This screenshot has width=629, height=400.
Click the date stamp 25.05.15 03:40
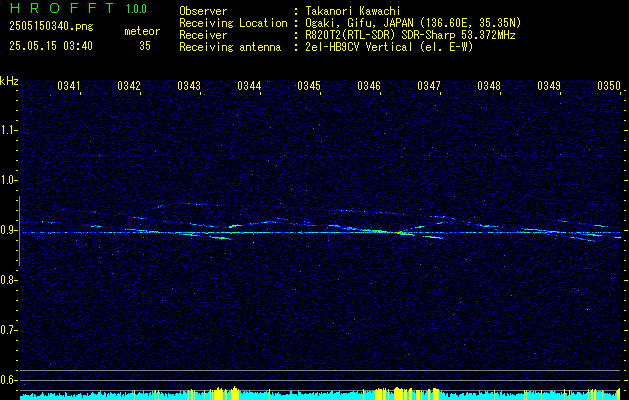[x=51, y=46]
